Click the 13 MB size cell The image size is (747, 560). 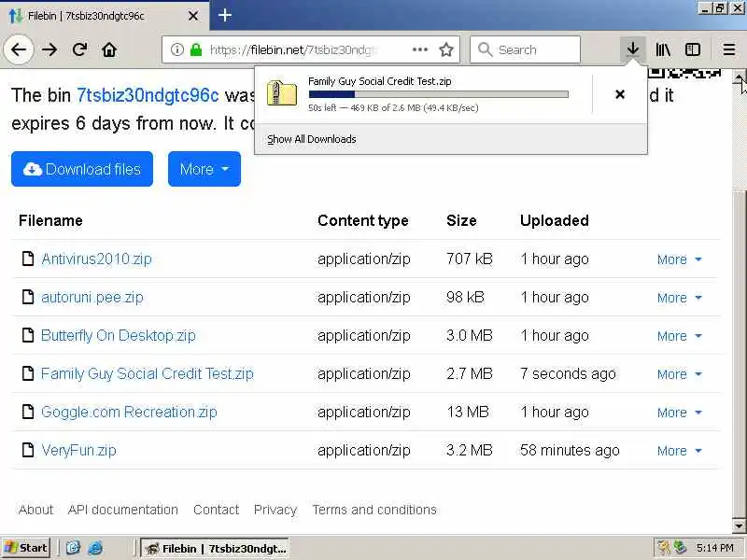point(468,412)
